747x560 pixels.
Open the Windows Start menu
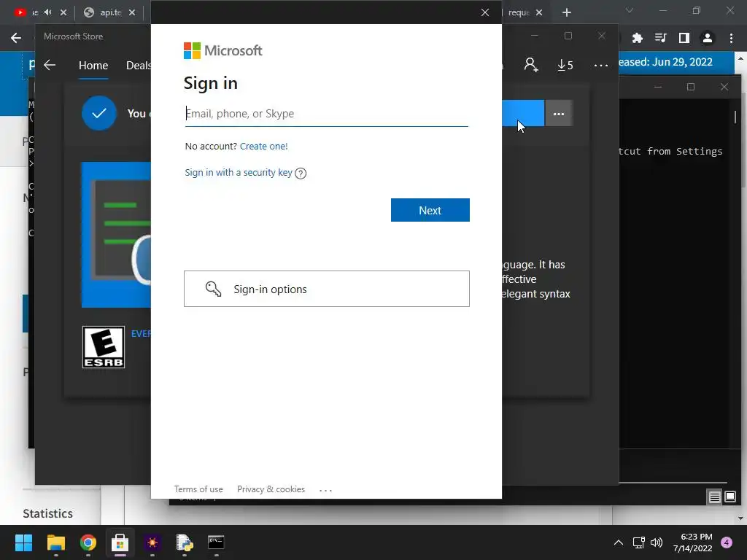(x=23, y=542)
